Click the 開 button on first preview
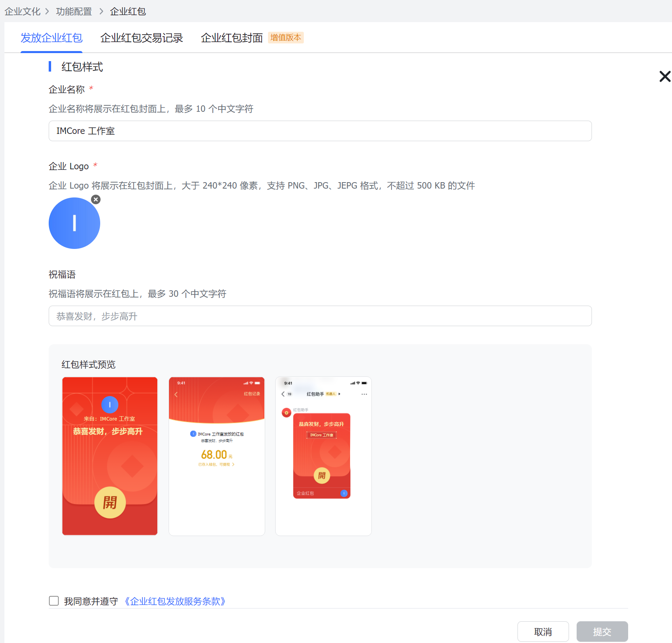672x643 pixels. pyautogui.click(x=110, y=502)
